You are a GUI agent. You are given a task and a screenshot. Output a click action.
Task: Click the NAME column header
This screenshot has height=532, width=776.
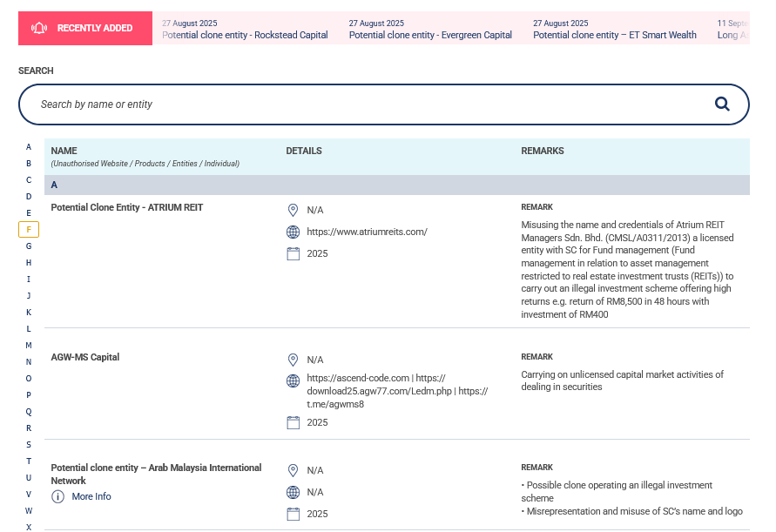click(64, 151)
